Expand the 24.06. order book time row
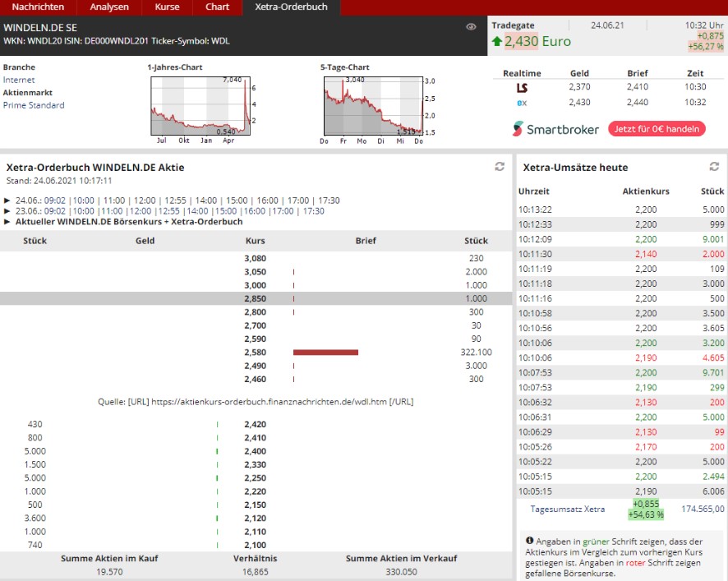 coord(7,200)
